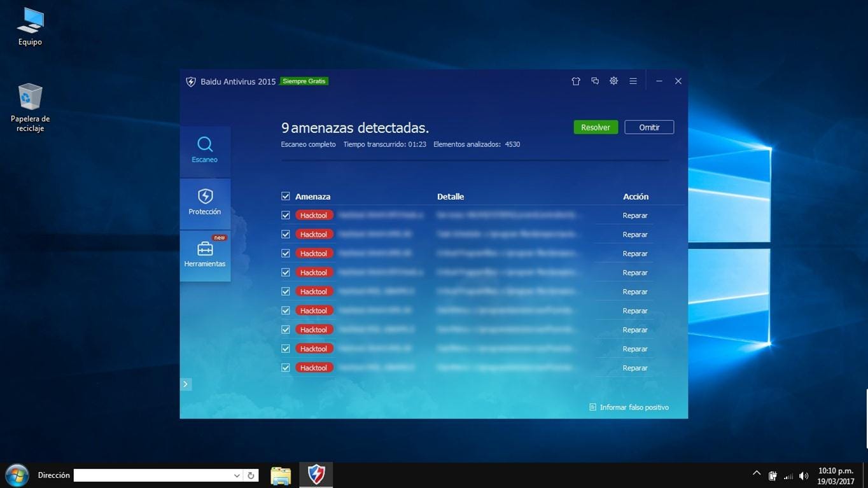
Task: Select the Equipo desktop icon
Action: point(30,27)
